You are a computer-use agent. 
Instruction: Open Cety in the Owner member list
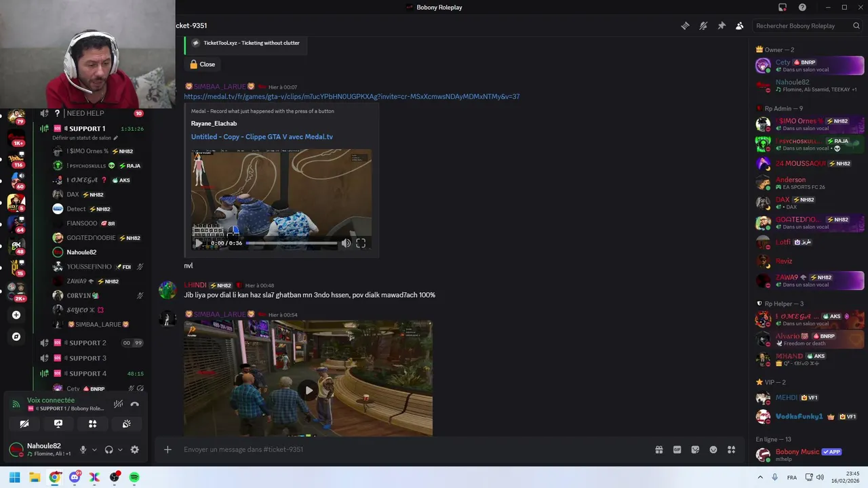(x=810, y=66)
